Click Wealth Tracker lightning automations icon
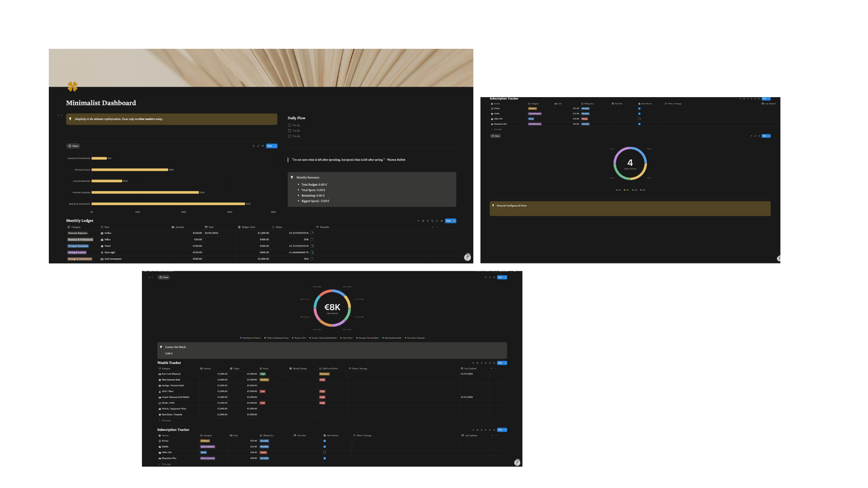The height and width of the screenshot is (488, 868). pos(481,363)
